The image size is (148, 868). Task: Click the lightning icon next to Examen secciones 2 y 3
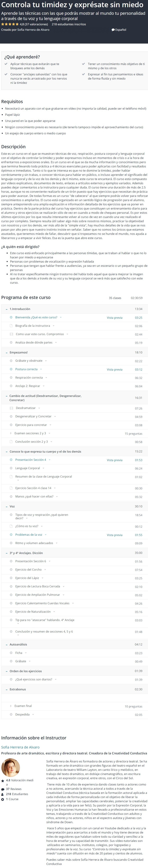click(x=11, y=433)
